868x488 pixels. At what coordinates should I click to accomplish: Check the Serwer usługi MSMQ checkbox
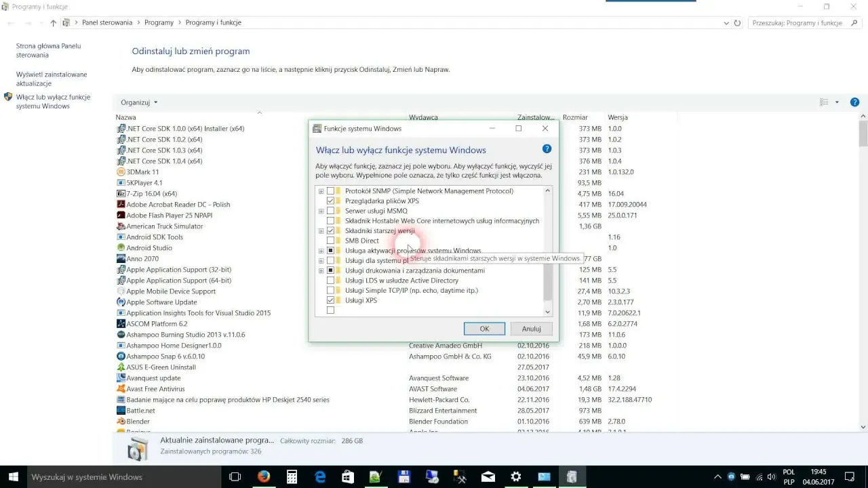331,211
